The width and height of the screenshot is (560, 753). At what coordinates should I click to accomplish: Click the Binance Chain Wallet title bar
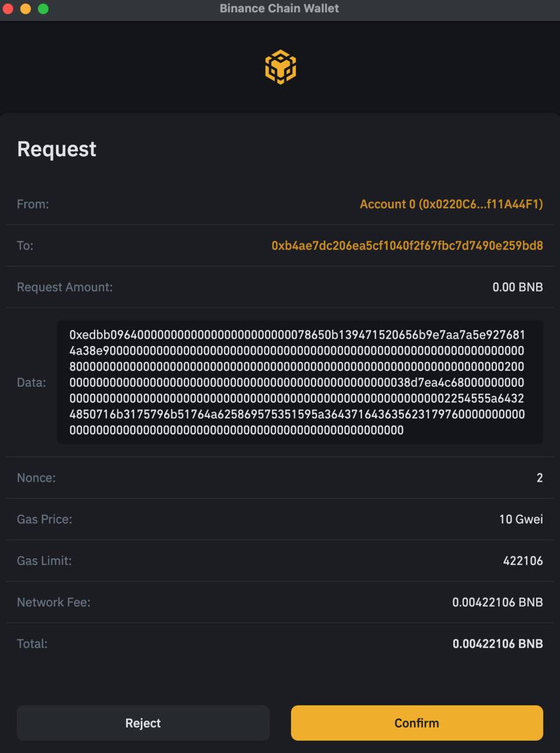(279, 8)
